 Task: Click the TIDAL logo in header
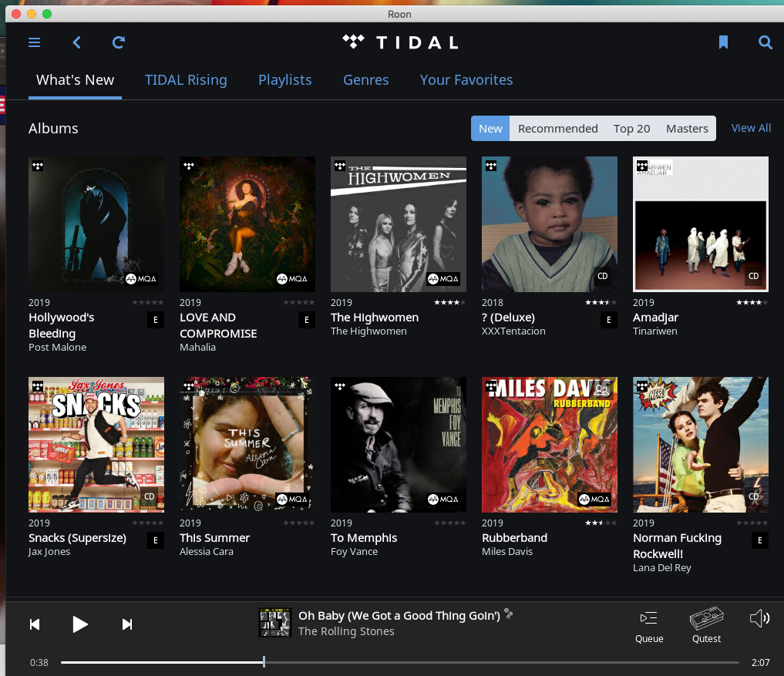pyautogui.click(x=401, y=42)
